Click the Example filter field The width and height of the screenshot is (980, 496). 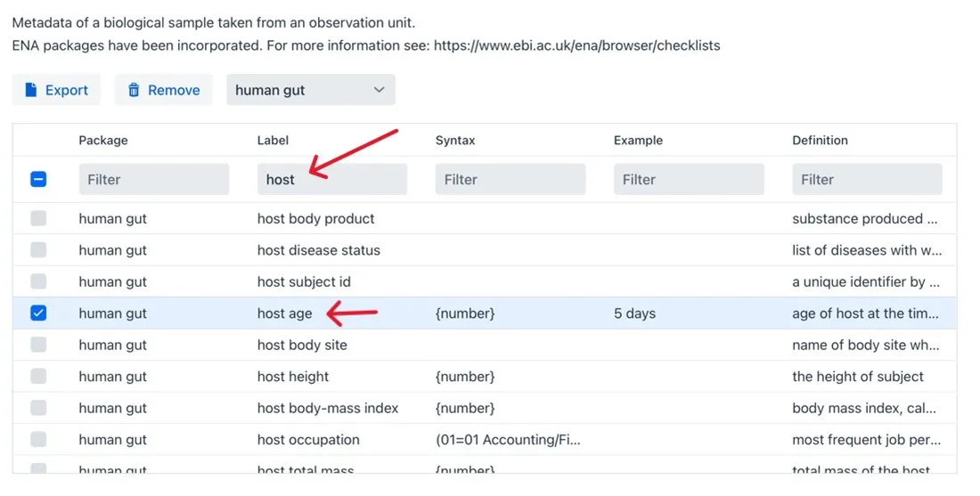tap(689, 179)
